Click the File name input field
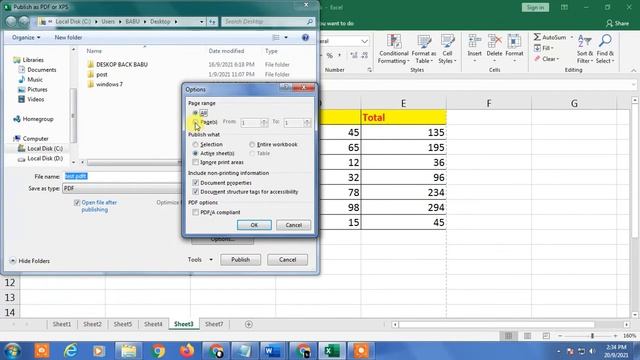This screenshot has height=360, width=640. click(x=122, y=176)
